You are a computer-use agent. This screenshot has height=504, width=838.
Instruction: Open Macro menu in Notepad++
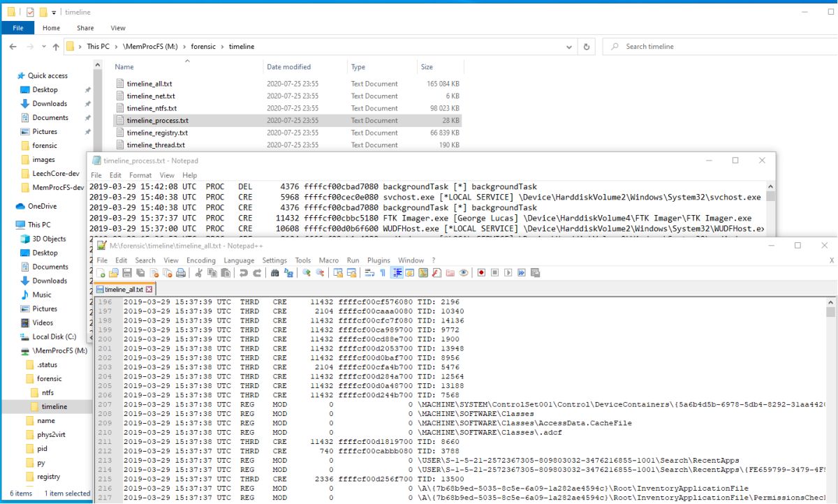click(x=328, y=260)
